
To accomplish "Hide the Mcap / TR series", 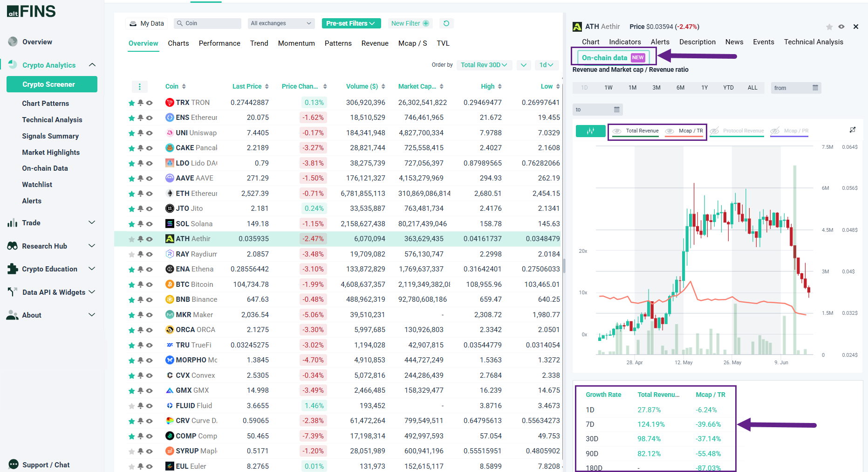I will click(670, 131).
